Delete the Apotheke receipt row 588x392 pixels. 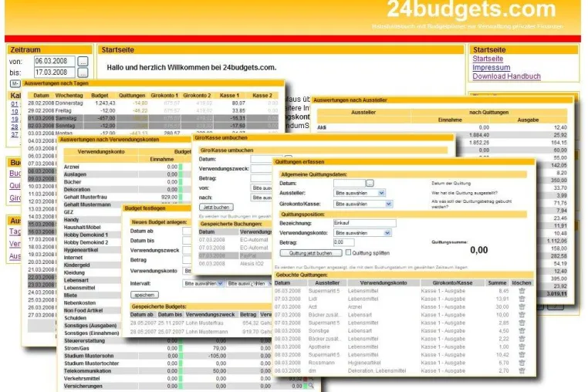(522, 346)
